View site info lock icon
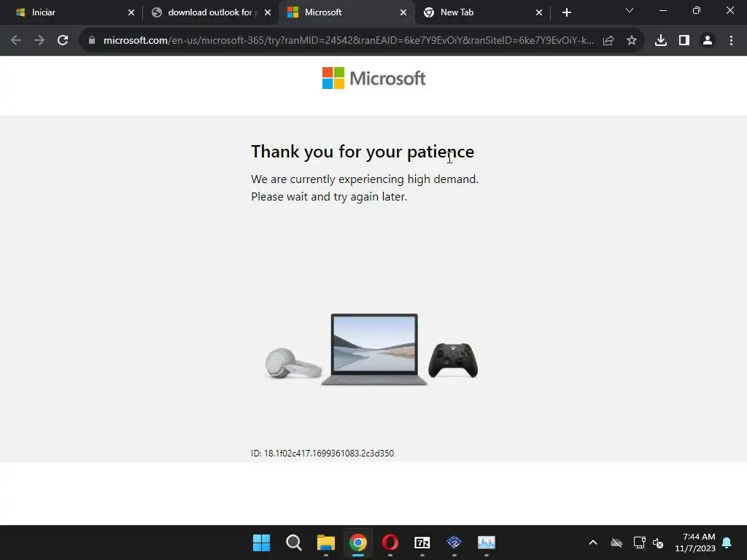The height and width of the screenshot is (560, 747). coord(92,41)
